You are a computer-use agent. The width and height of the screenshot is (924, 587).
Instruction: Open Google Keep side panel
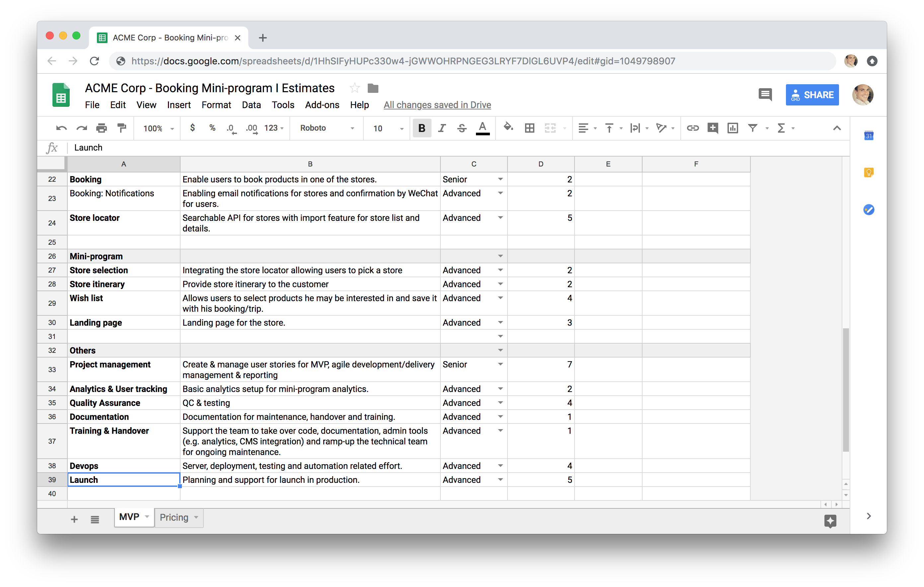click(x=869, y=172)
